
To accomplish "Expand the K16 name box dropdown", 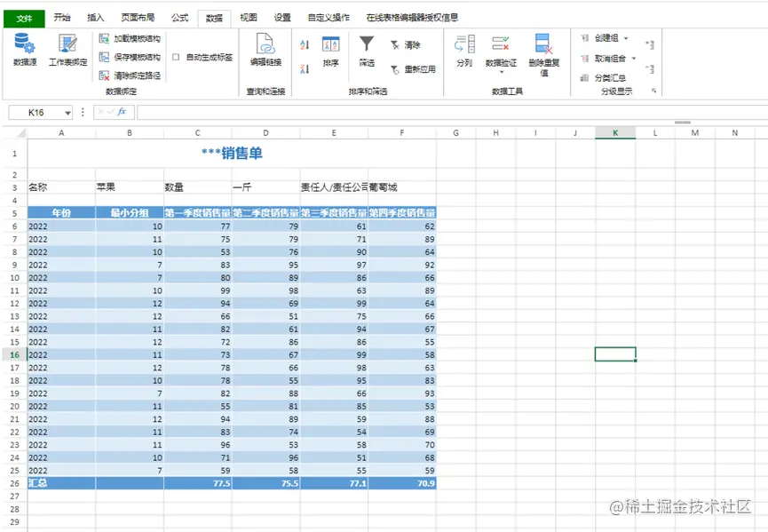I will pyautogui.click(x=67, y=113).
